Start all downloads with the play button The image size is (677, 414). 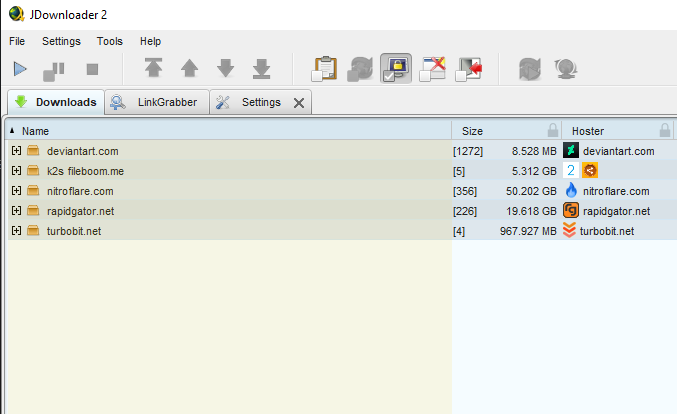(x=20, y=69)
